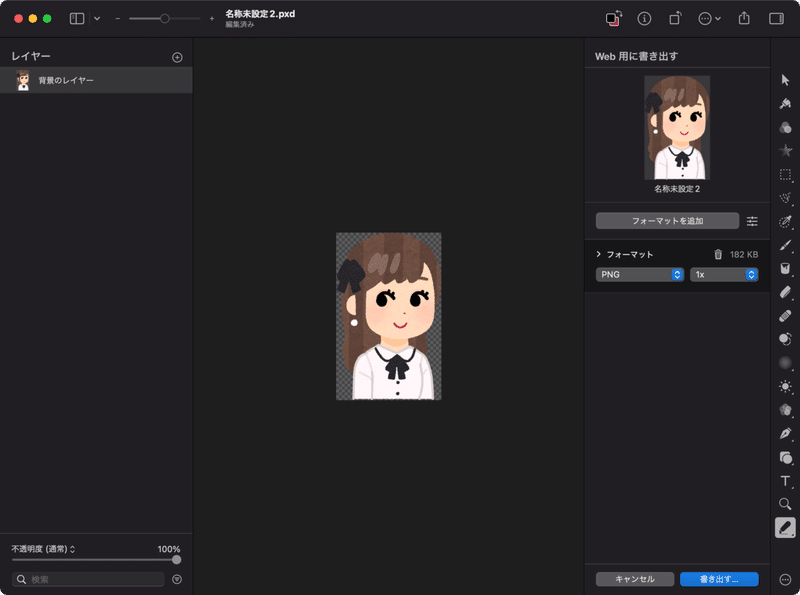Select the Type text tool
800x595 pixels.
click(x=785, y=481)
